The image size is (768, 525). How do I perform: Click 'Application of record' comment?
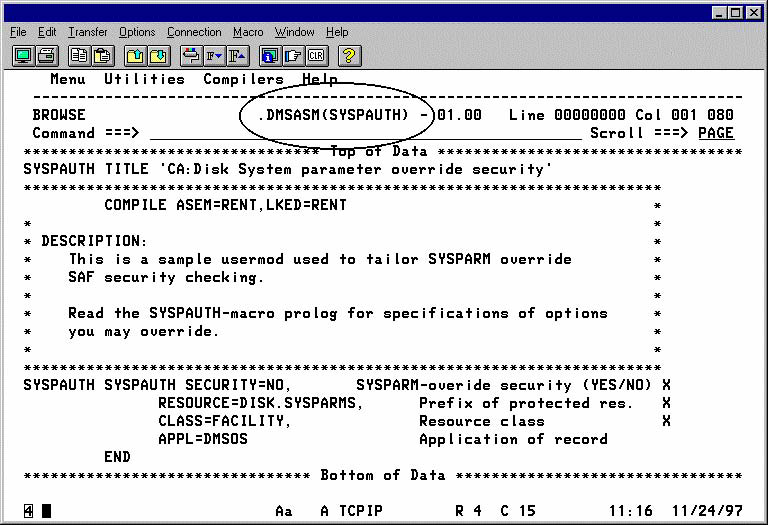pos(513,439)
